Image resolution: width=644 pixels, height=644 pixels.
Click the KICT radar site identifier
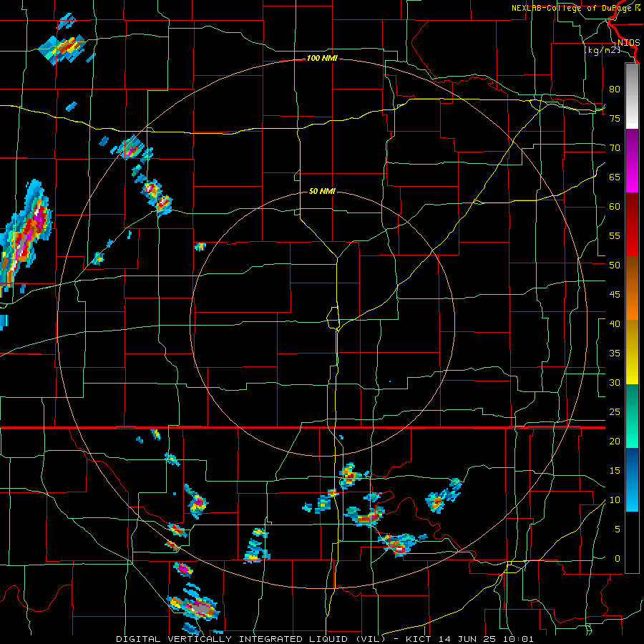[420, 639]
